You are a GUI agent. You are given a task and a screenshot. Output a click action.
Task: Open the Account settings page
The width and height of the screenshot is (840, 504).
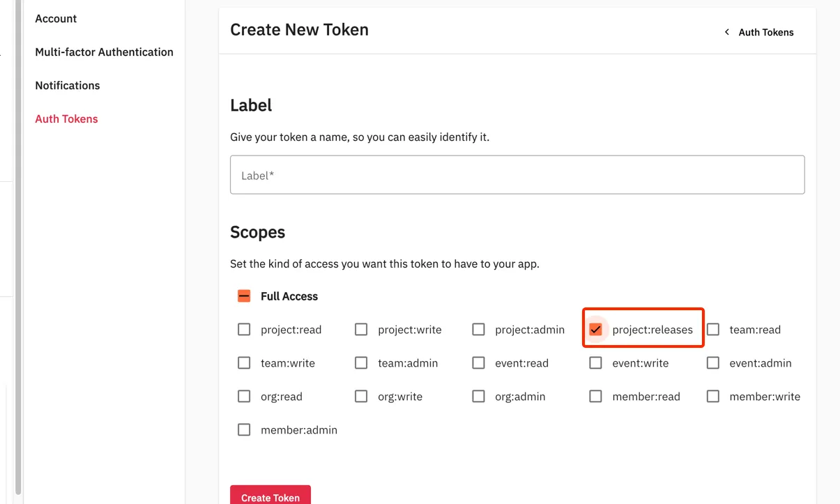click(56, 19)
